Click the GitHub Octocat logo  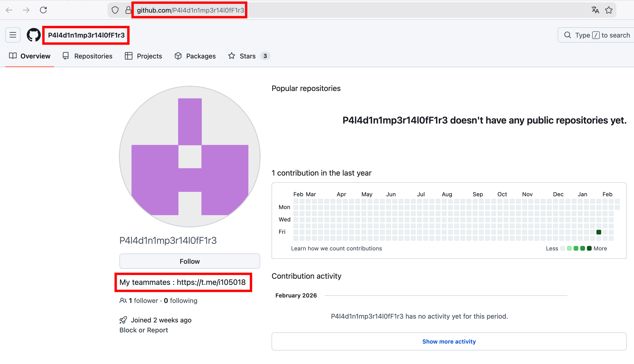(33, 35)
